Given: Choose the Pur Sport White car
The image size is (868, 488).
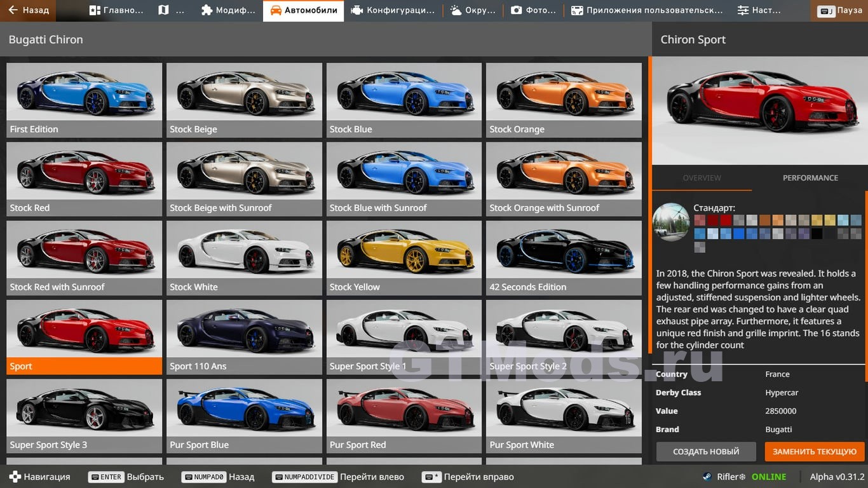Looking at the screenshot, I should (x=564, y=416).
